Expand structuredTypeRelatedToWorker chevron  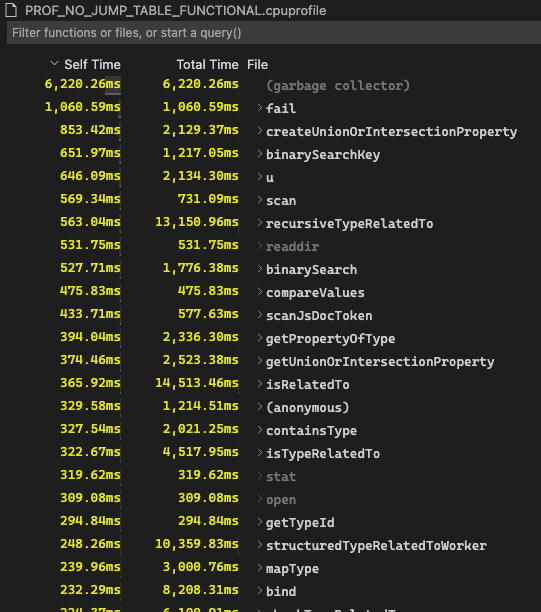point(260,546)
